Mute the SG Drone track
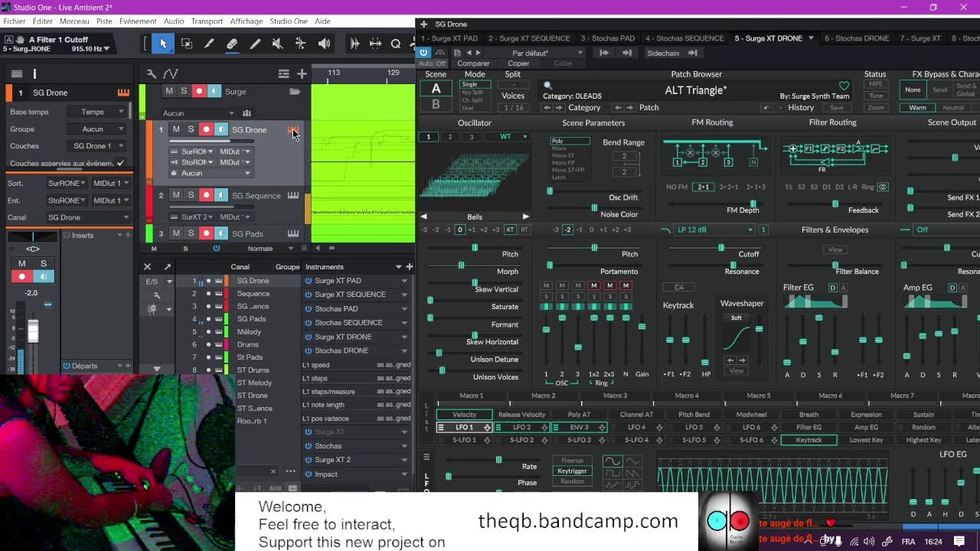This screenshot has height=551, width=980. pos(176,129)
